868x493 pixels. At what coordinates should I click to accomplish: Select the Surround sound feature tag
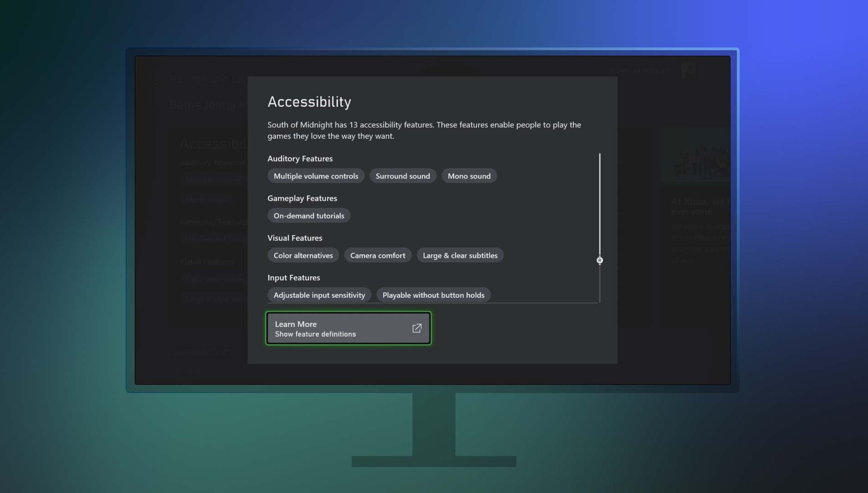(402, 176)
